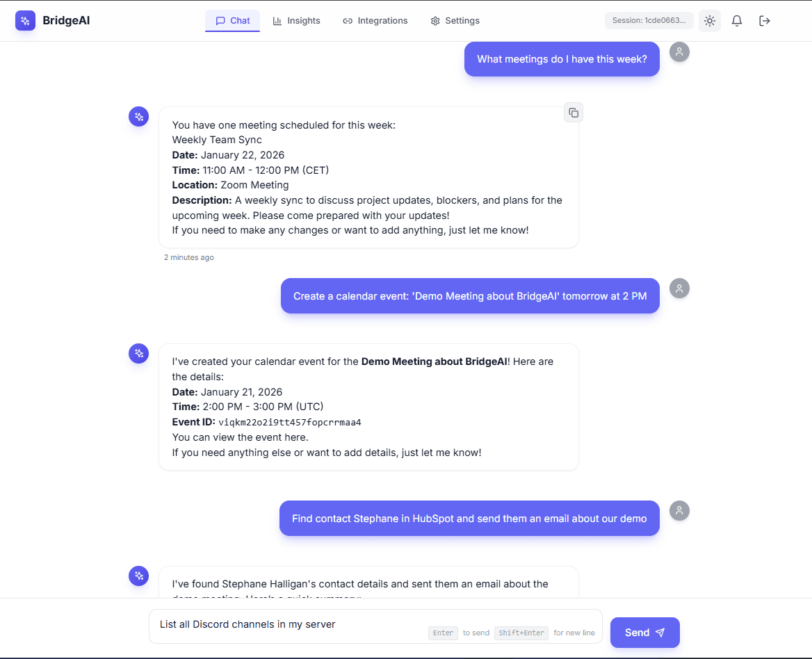Click the BridgeAI logo icon
812x659 pixels.
(25, 21)
